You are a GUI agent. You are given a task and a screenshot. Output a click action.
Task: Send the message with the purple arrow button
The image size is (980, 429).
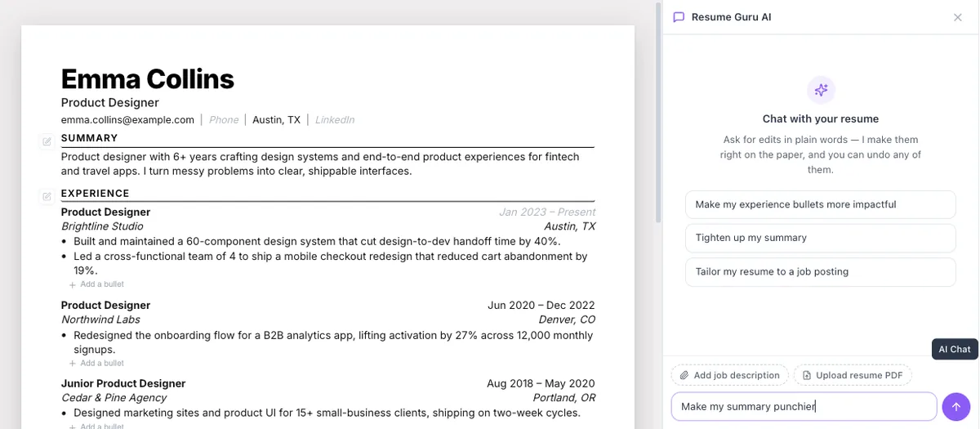955,406
